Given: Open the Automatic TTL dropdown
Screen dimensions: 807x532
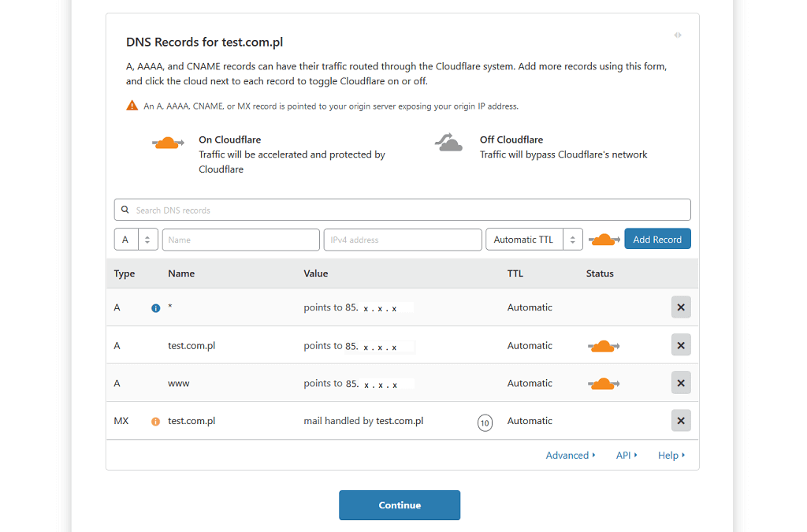Looking at the screenshot, I should pos(534,240).
